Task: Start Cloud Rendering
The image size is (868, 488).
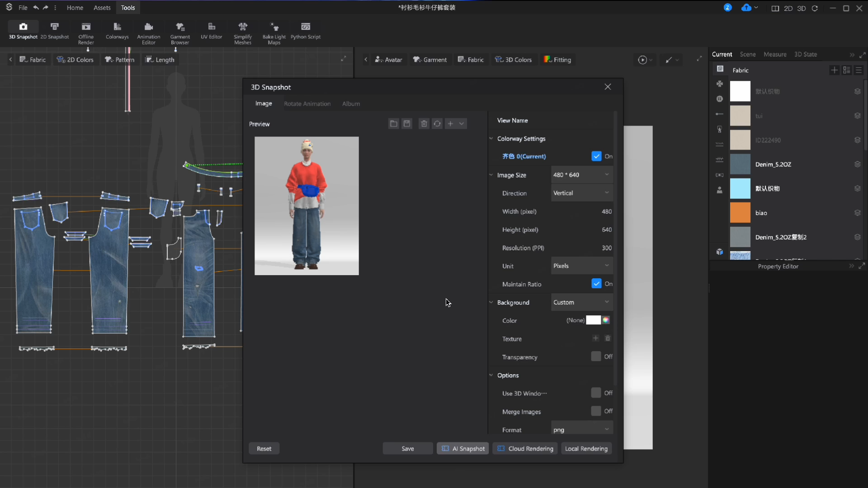Action: coord(525,448)
